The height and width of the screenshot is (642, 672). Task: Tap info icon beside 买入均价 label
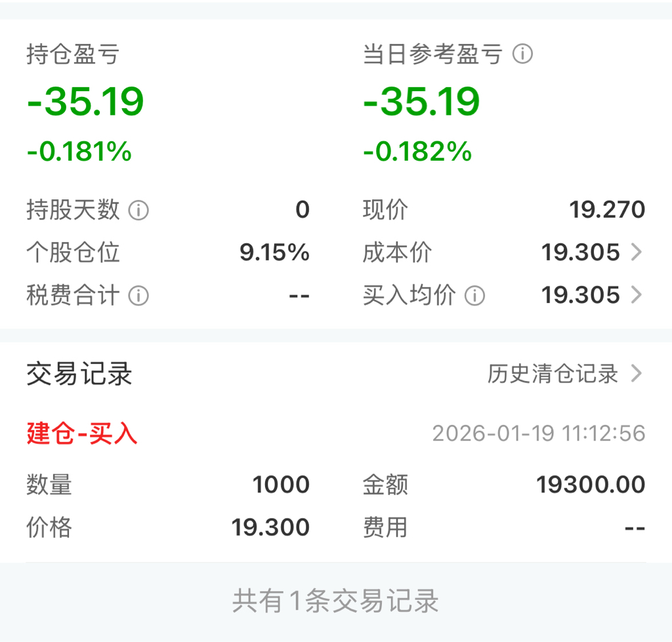(474, 296)
